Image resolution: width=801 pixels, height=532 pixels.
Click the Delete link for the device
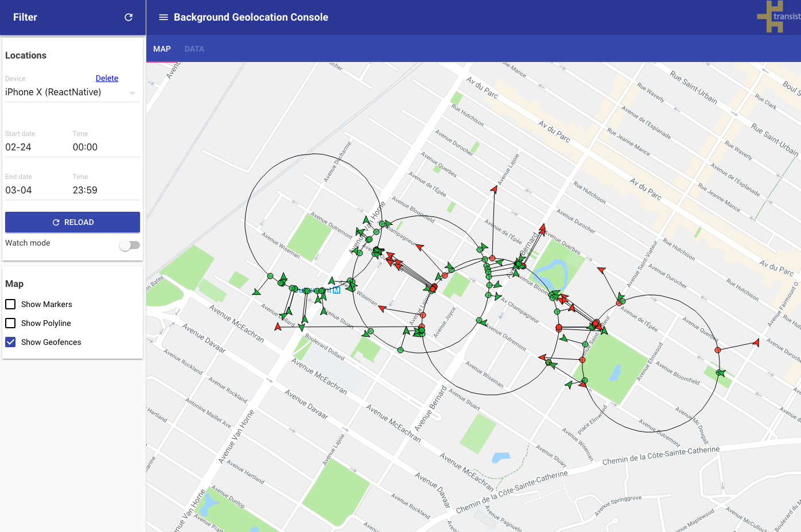point(107,78)
